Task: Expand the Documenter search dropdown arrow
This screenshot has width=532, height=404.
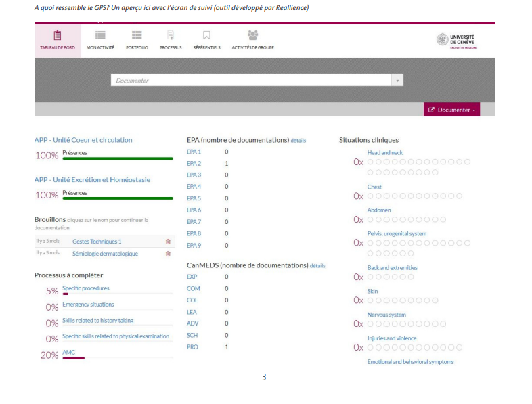Action: pos(398,81)
